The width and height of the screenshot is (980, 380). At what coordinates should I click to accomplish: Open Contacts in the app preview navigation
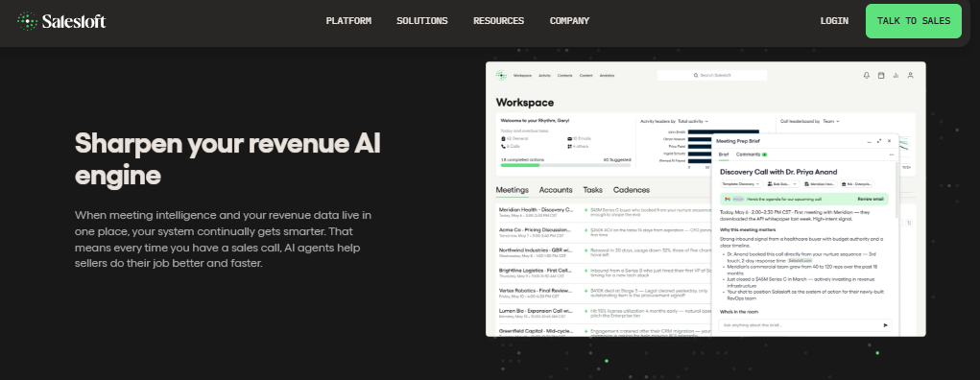[x=565, y=76]
